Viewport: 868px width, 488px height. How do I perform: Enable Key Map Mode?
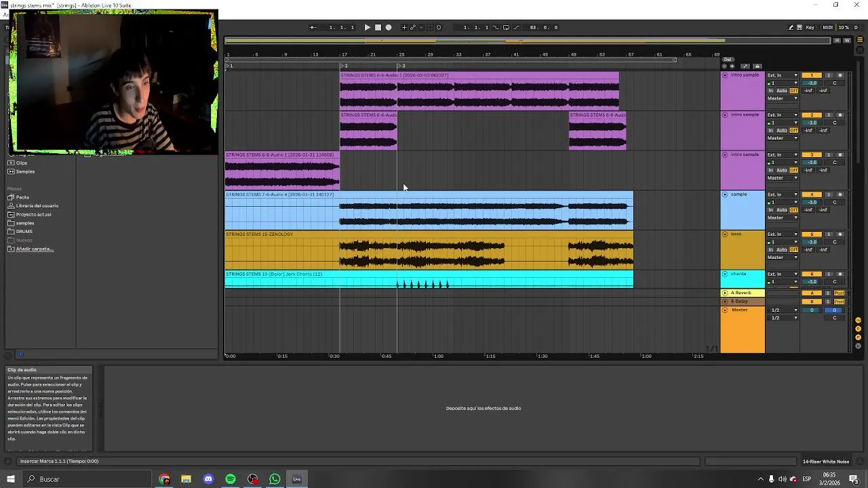pyautogui.click(x=810, y=28)
